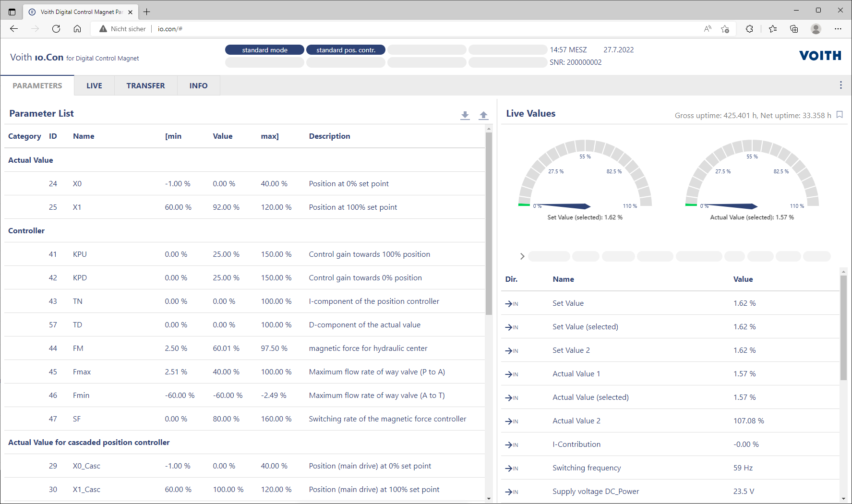Select the Fmin value -60.00 %
The height and width of the screenshot is (504, 852).
pyautogui.click(x=228, y=396)
